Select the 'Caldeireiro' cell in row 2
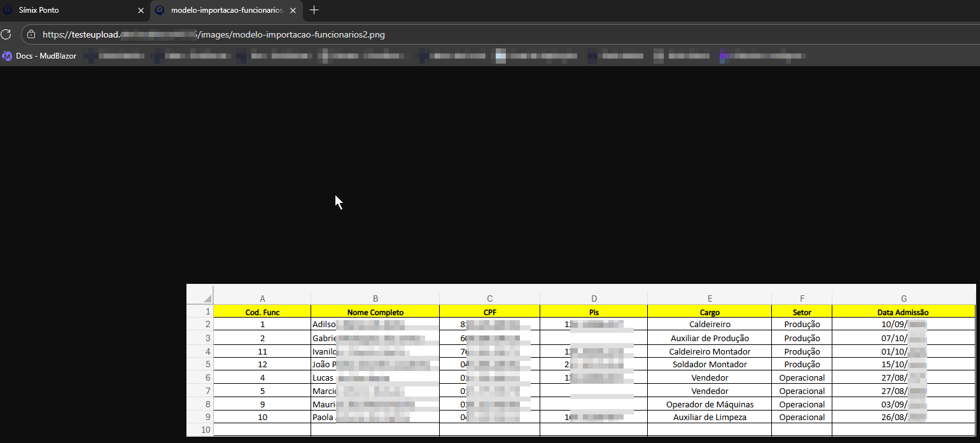980x443 pixels. click(x=710, y=325)
